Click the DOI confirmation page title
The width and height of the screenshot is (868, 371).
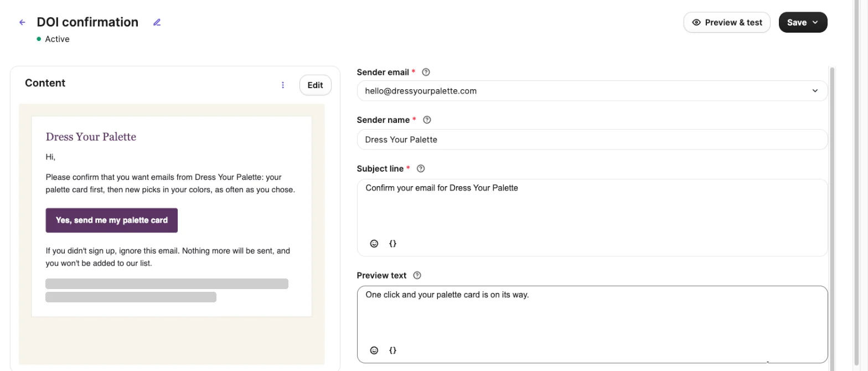(87, 22)
